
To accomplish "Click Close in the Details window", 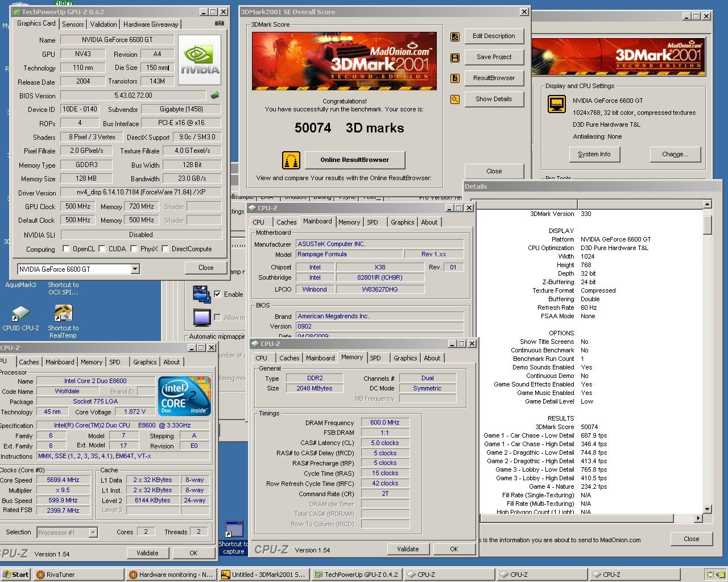I will 691,539.
